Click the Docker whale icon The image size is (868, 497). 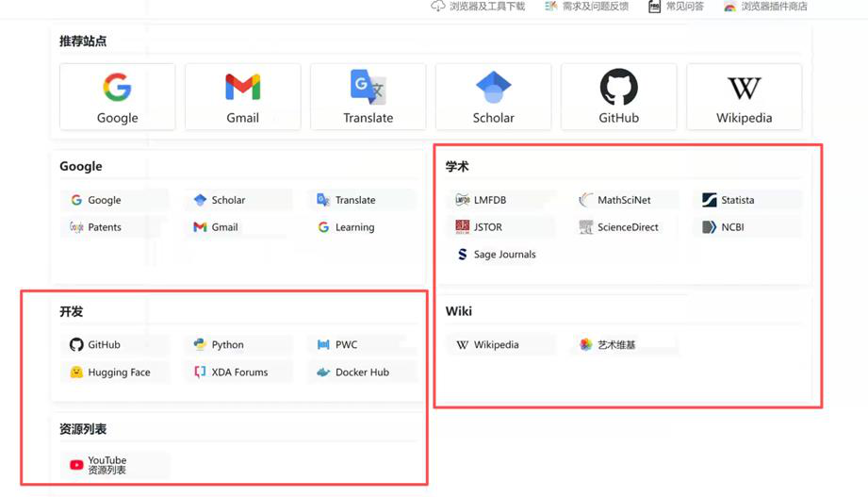(323, 373)
